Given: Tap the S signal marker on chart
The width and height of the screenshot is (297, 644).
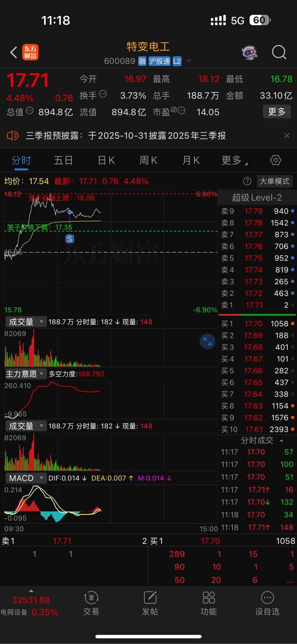Looking at the screenshot, I should point(70,239).
